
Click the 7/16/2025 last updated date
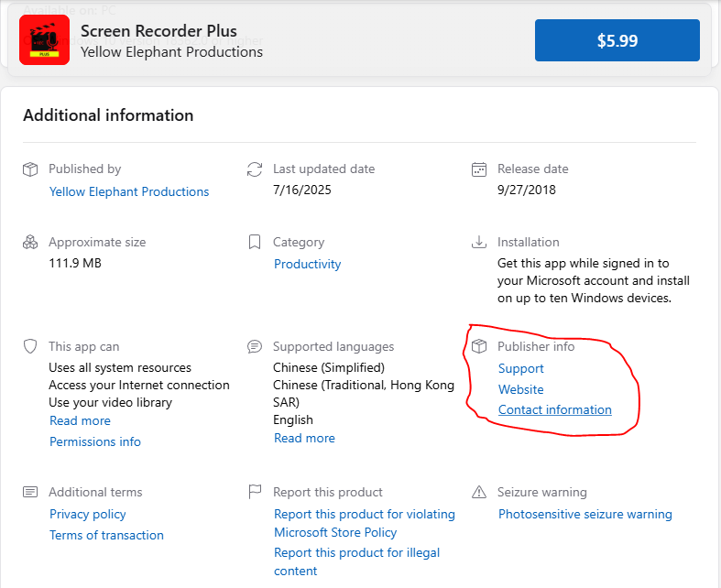click(x=302, y=190)
